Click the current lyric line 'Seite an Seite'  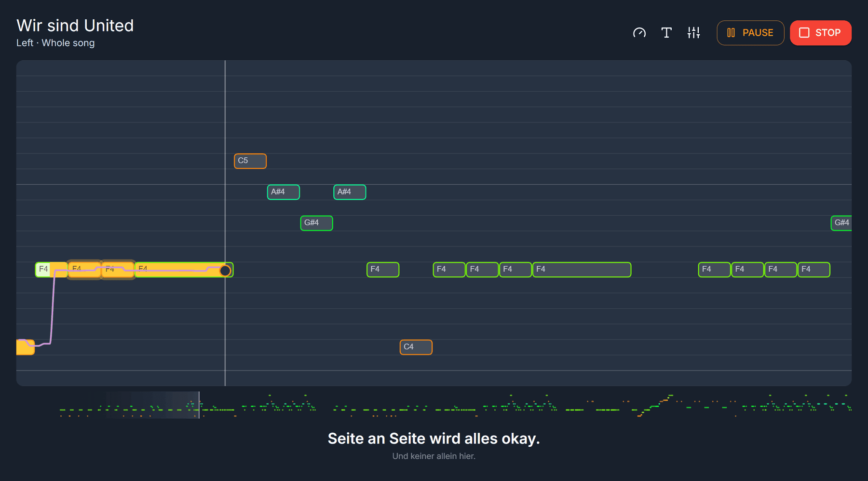(434, 439)
